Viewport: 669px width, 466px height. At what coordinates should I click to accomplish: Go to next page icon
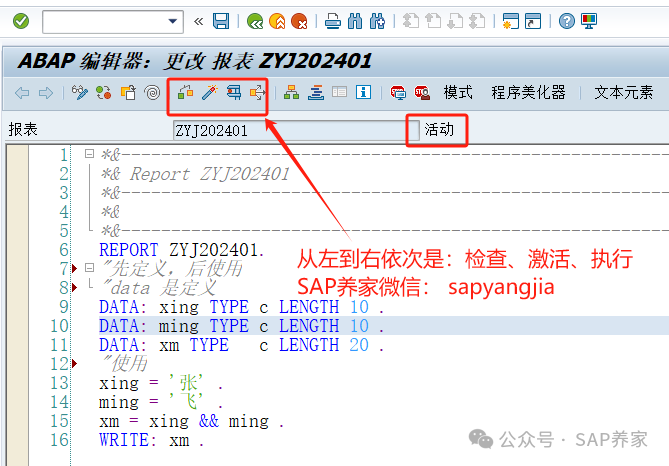click(x=455, y=21)
